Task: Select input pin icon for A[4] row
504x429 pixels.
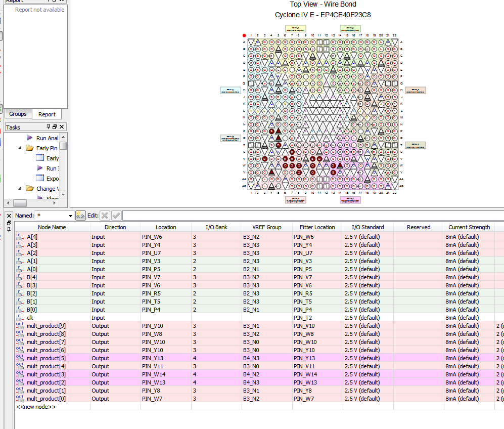Action: (20, 236)
